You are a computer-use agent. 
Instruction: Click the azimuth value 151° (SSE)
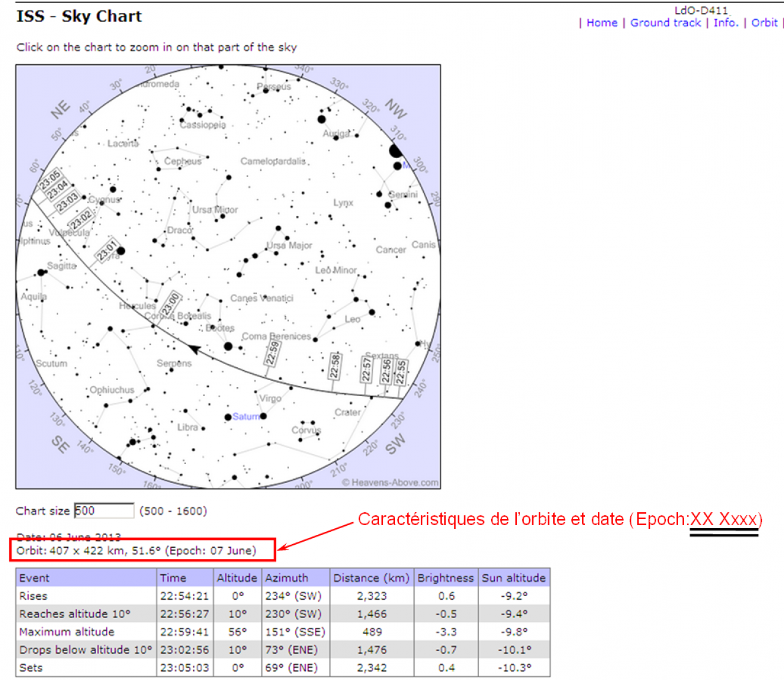pos(295,632)
